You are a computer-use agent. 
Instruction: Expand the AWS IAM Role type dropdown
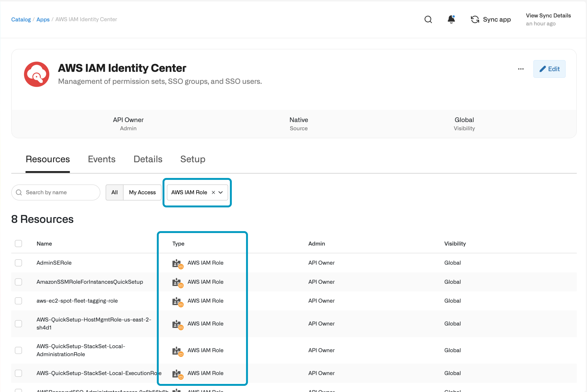coord(220,192)
